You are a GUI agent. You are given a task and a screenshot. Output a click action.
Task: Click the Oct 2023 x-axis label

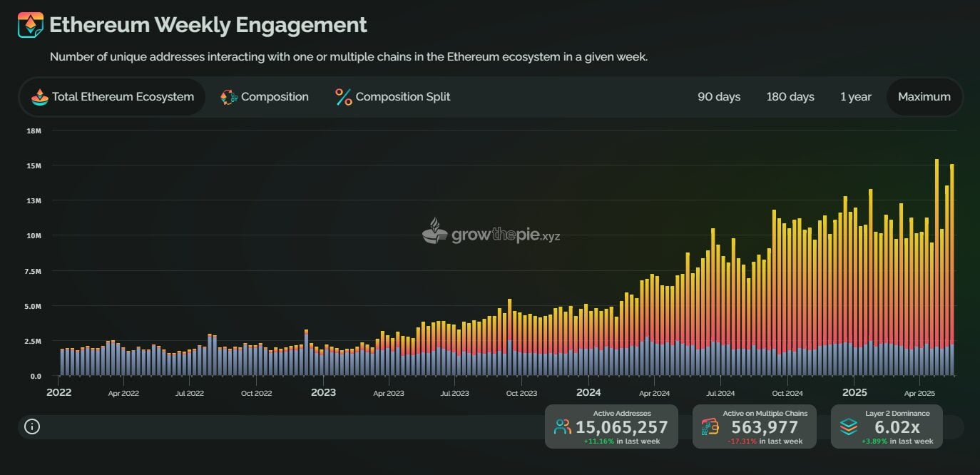click(x=522, y=393)
